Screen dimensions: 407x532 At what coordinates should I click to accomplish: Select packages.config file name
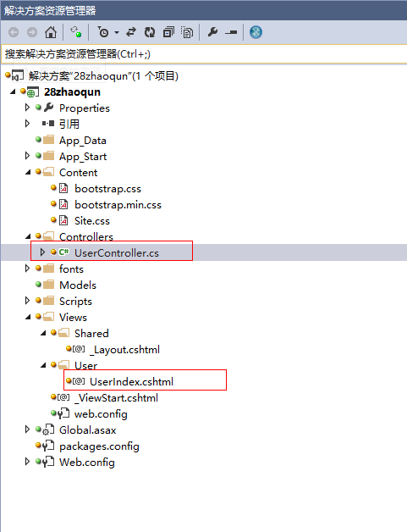click(99, 446)
